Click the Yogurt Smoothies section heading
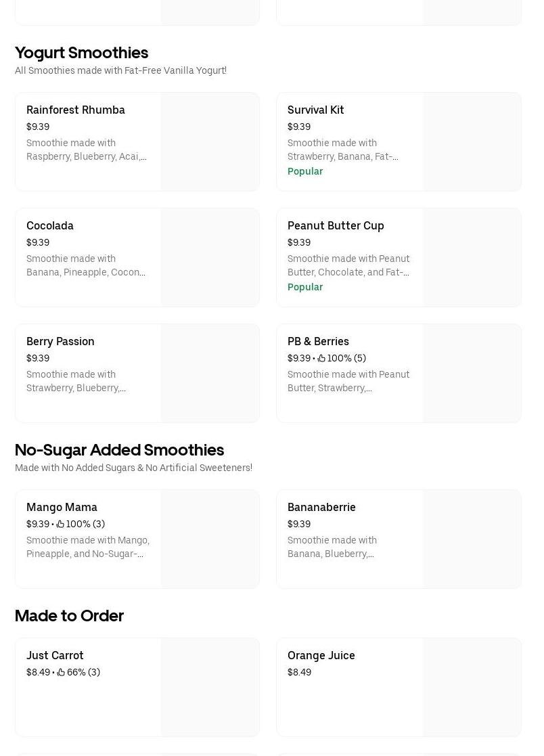The width and height of the screenshot is (544, 756). 81,52
